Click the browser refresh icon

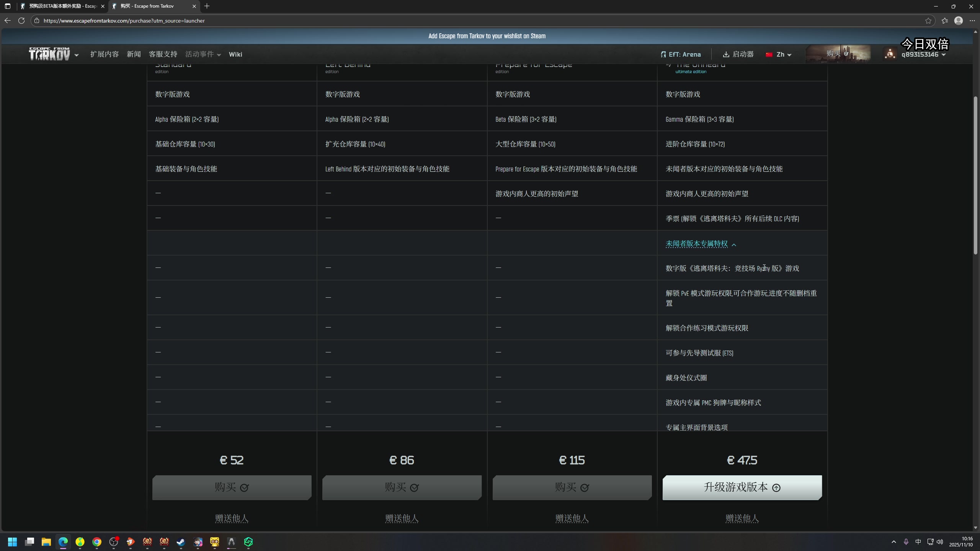(21, 21)
